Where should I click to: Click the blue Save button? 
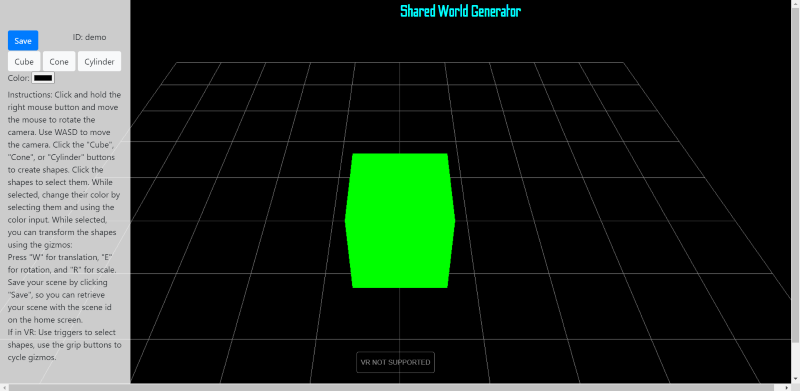[x=23, y=41]
